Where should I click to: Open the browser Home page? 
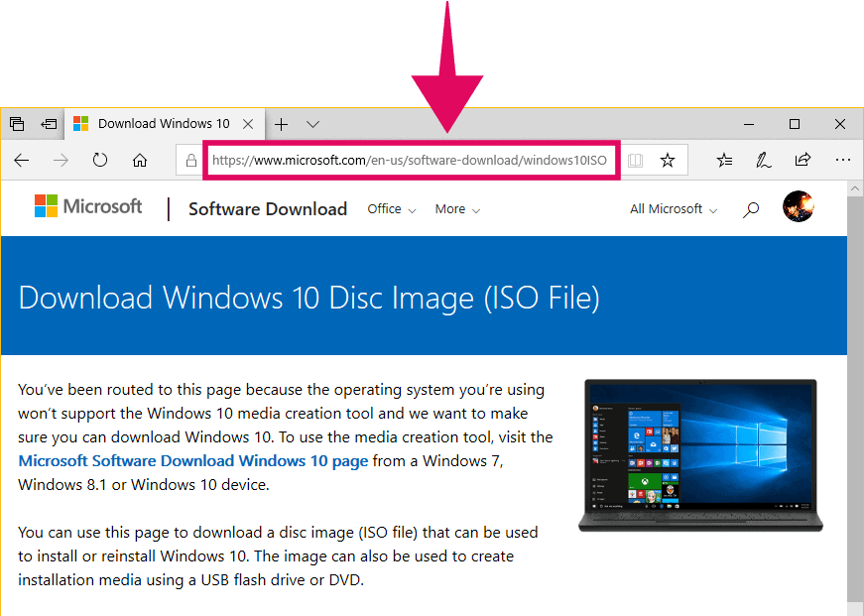tap(140, 159)
